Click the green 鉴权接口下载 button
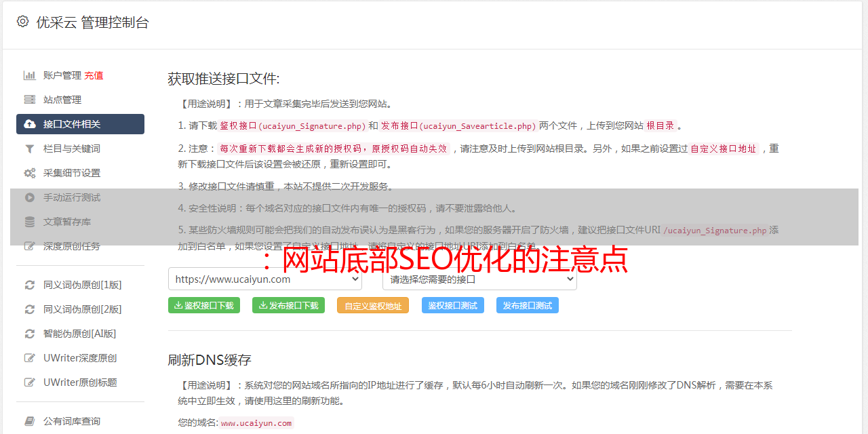The image size is (868, 434). (203, 305)
